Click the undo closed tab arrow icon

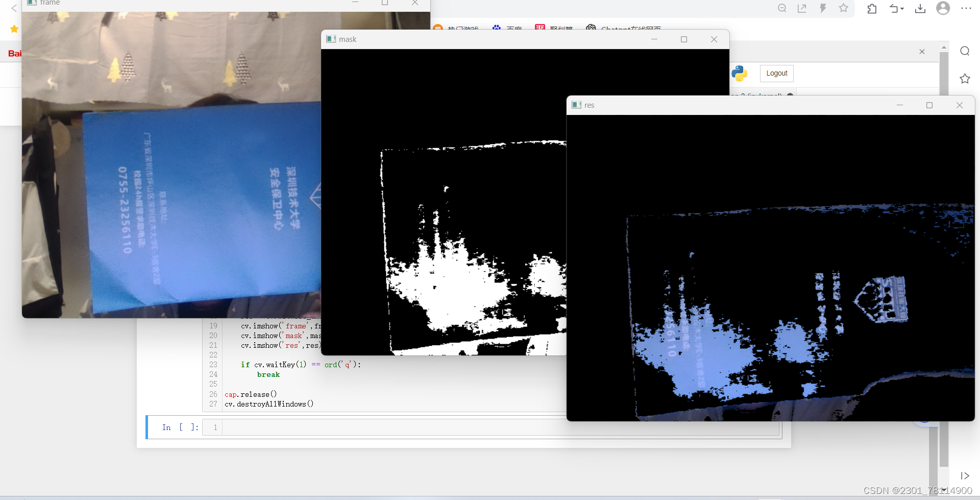[894, 8]
